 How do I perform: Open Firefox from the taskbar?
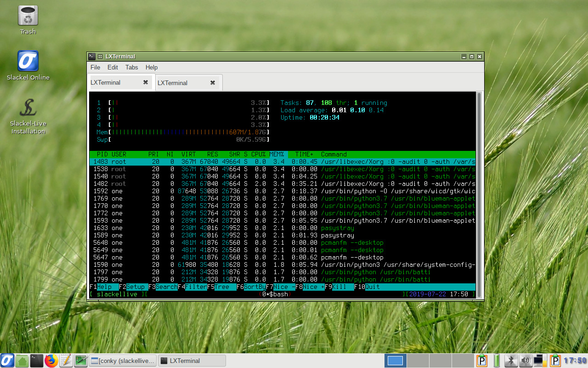click(x=51, y=361)
